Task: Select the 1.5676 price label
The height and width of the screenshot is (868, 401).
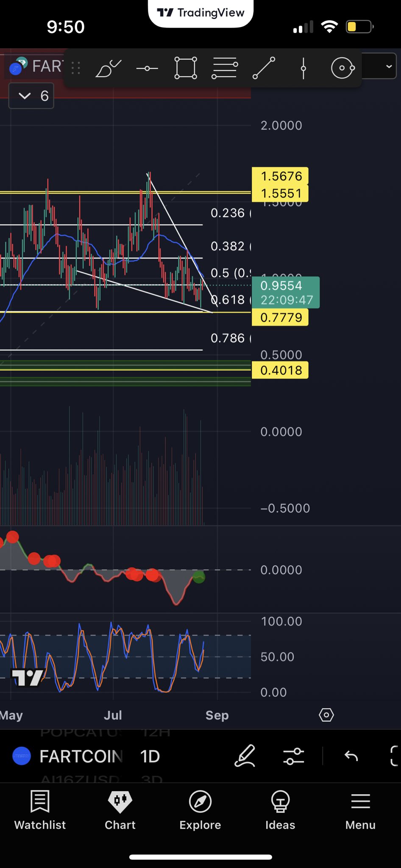Action: 280,176
